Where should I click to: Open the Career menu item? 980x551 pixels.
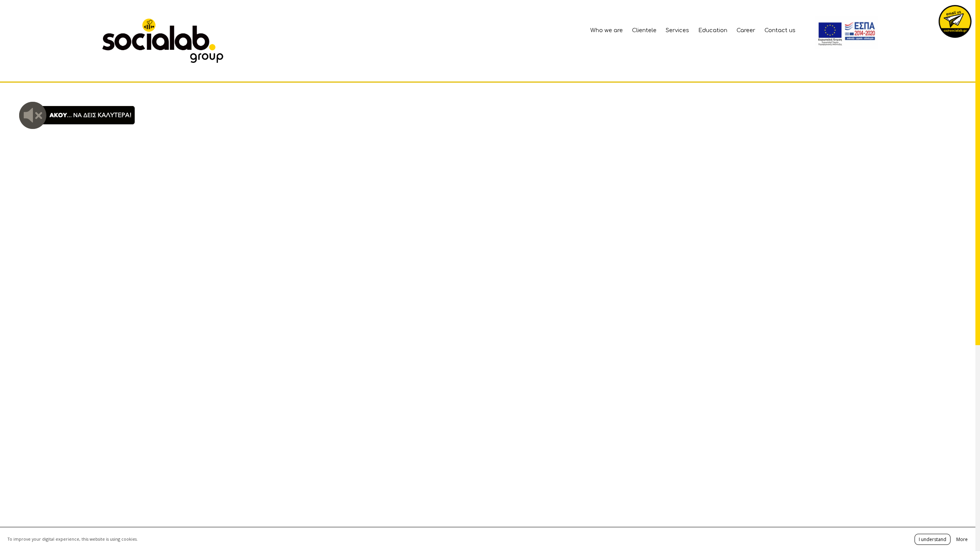pyautogui.click(x=746, y=30)
